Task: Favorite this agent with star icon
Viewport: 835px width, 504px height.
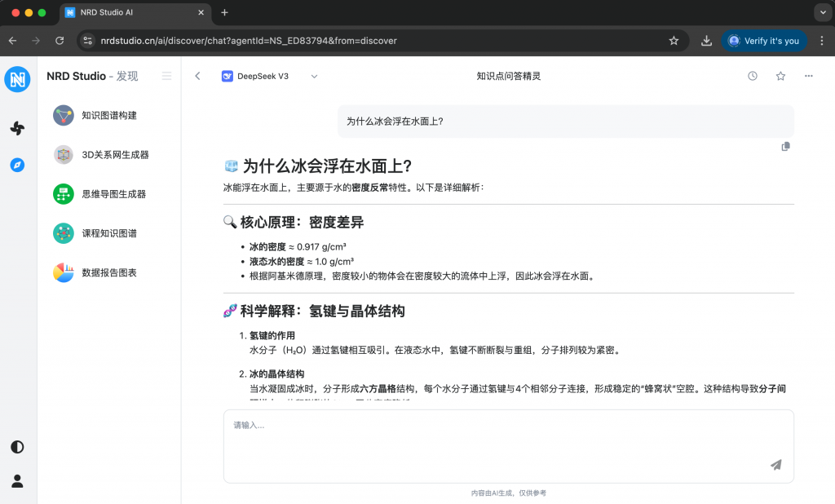Action: click(780, 76)
